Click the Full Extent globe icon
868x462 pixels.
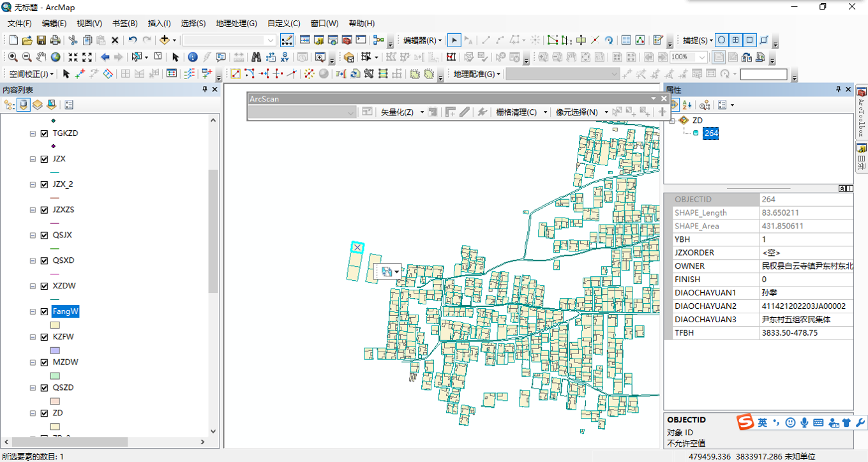point(56,57)
